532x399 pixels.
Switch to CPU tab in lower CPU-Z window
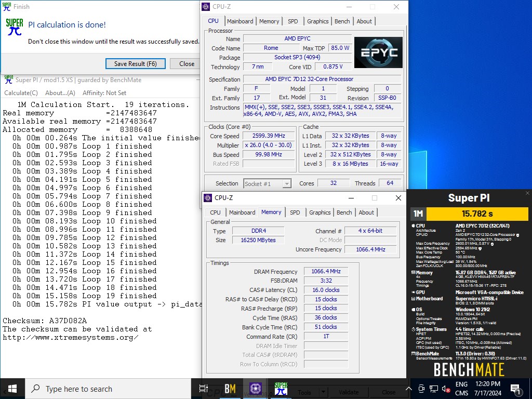[215, 212]
